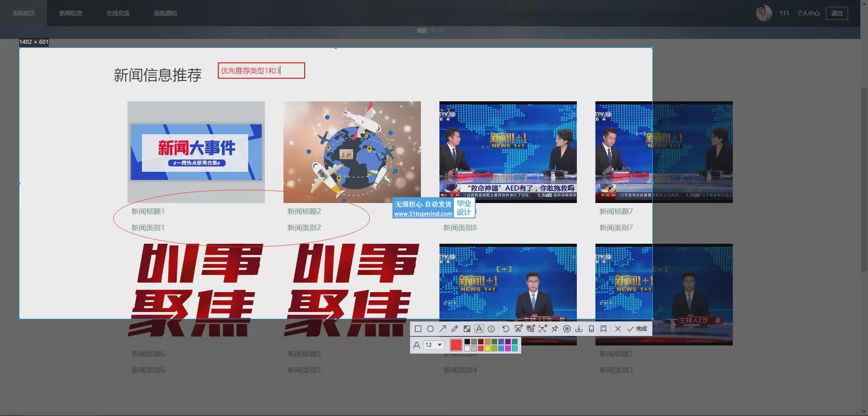Click the 新闻类别8 text
Image resolution: width=868 pixels, height=416 pixels.
pos(460,227)
